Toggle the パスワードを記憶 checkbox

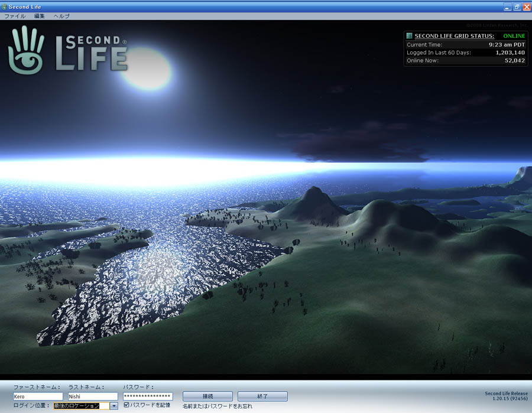coord(126,405)
